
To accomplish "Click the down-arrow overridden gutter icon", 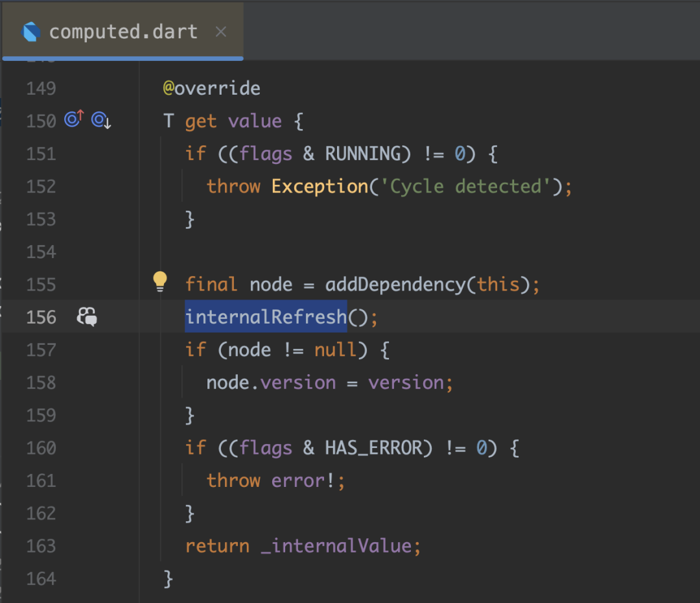I will [x=100, y=121].
